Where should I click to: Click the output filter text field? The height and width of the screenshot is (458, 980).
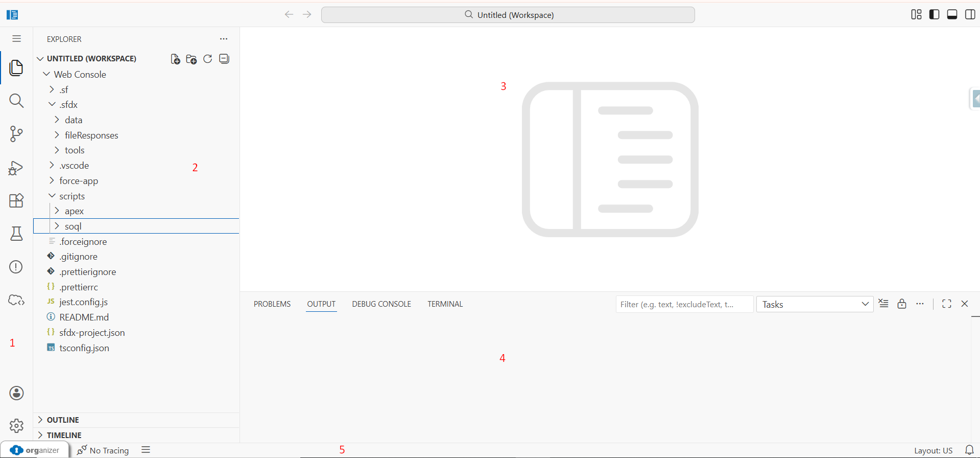(684, 304)
